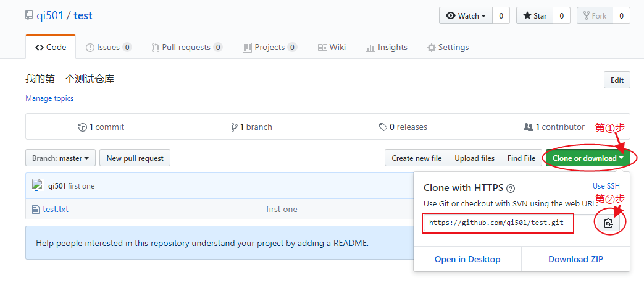Toggle the Clone or download dropdown
The image size is (644, 285).
(588, 158)
